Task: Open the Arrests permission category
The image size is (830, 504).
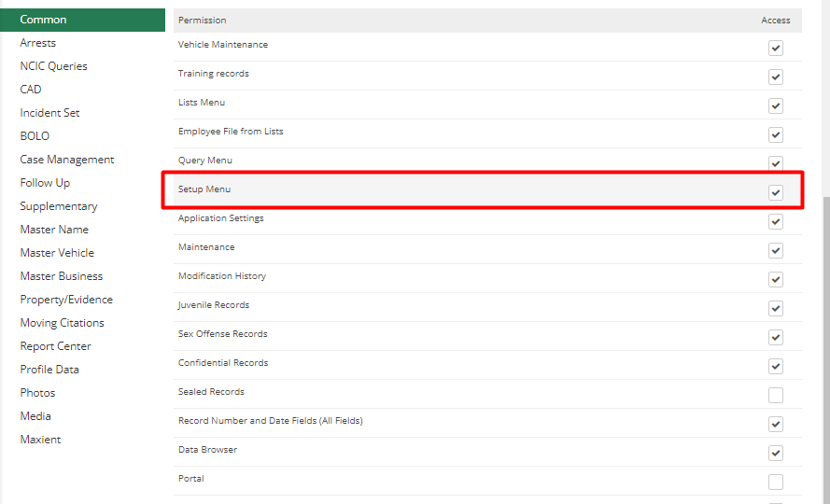Action: pos(37,43)
